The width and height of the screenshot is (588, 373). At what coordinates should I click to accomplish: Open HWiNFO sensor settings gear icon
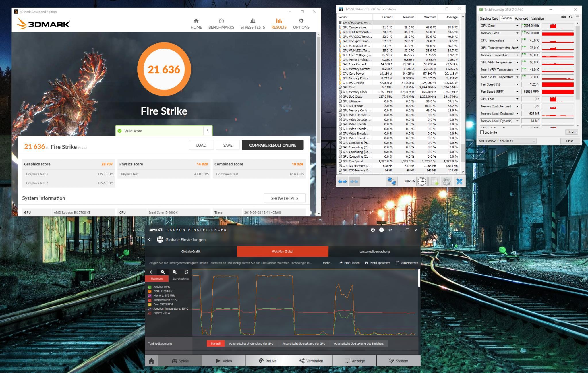[x=446, y=181]
